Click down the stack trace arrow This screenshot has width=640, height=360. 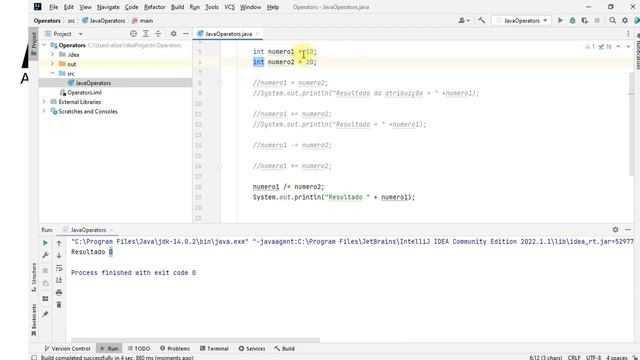tap(59, 256)
